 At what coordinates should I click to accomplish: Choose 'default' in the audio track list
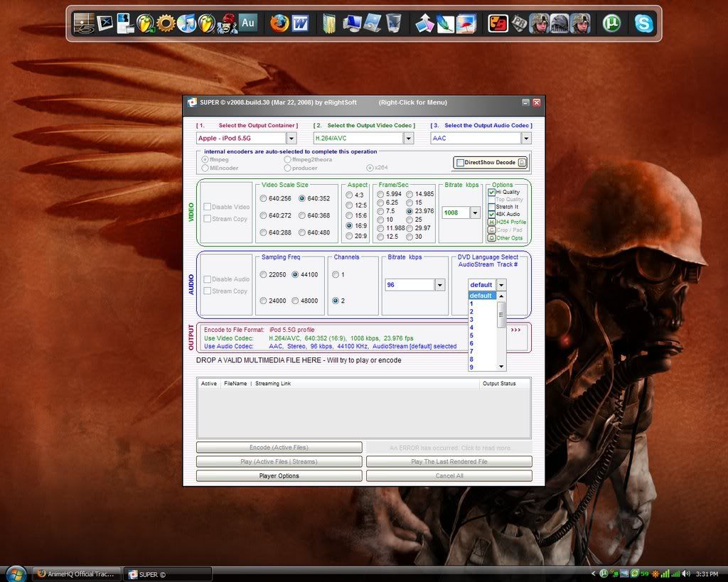(483, 296)
